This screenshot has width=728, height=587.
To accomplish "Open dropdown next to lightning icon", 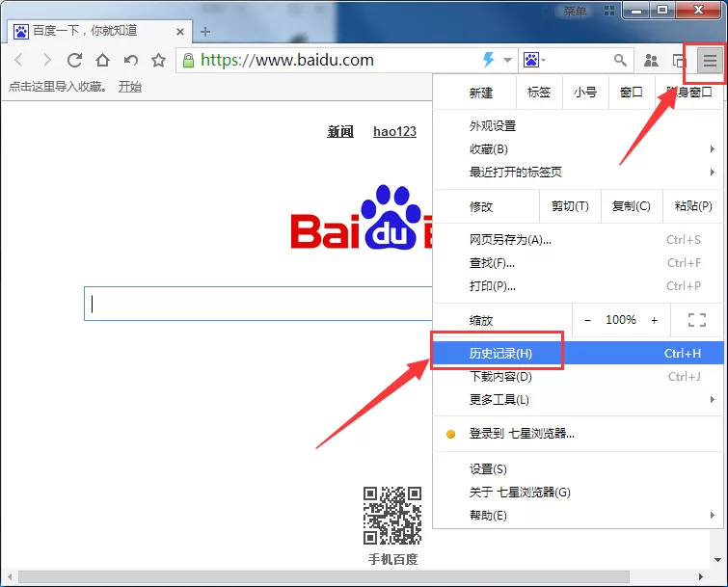I will click(507, 61).
